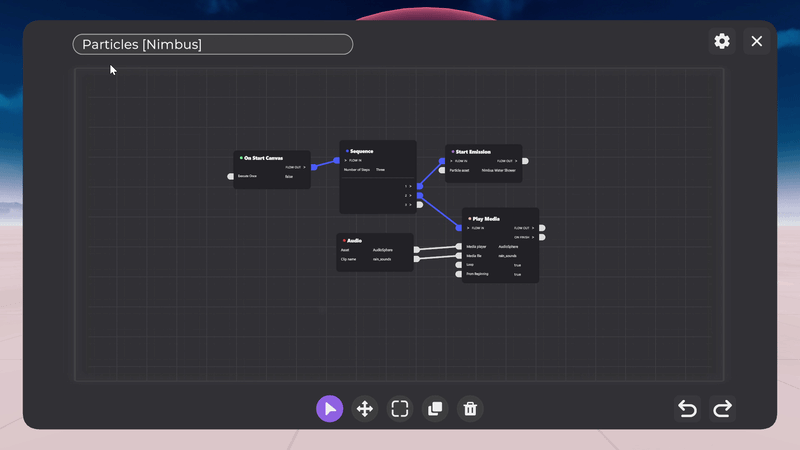
Task: Open Nimbus Water Shower particle asset dropdown
Action: (x=498, y=170)
